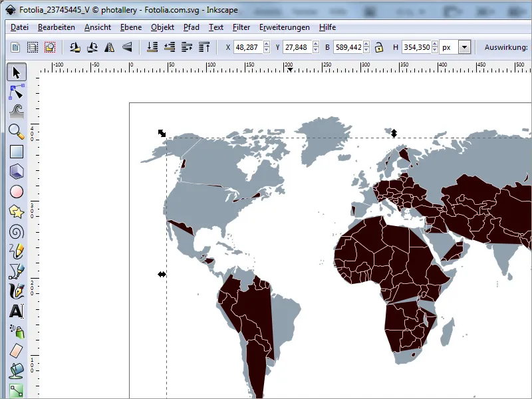Open the Bearbeiten menu
Viewport: 532px width, 399px height.
pos(57,27)
